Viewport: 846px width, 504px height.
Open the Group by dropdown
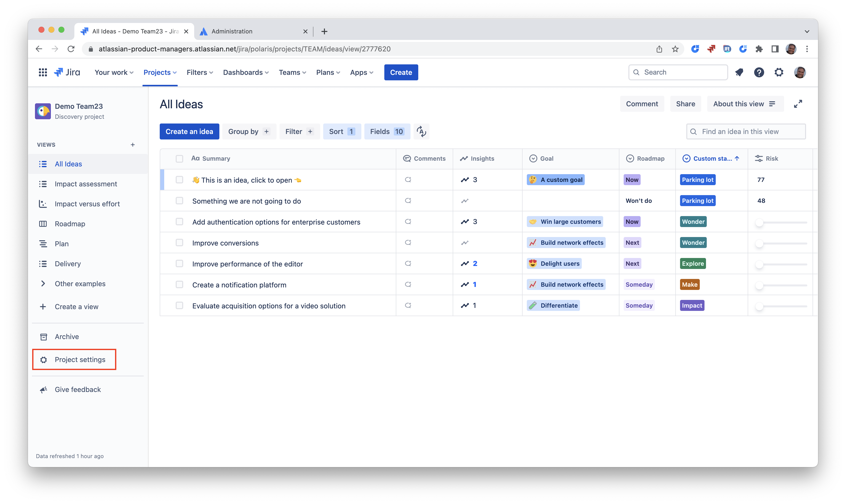[249, 131]
